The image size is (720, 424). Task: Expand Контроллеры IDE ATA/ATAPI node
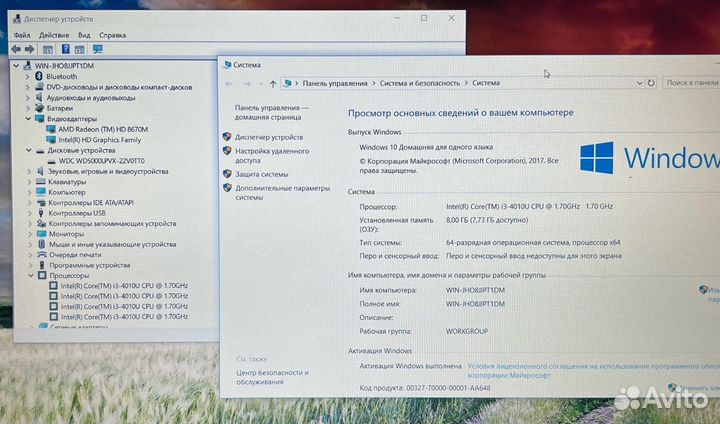point(29,203)
